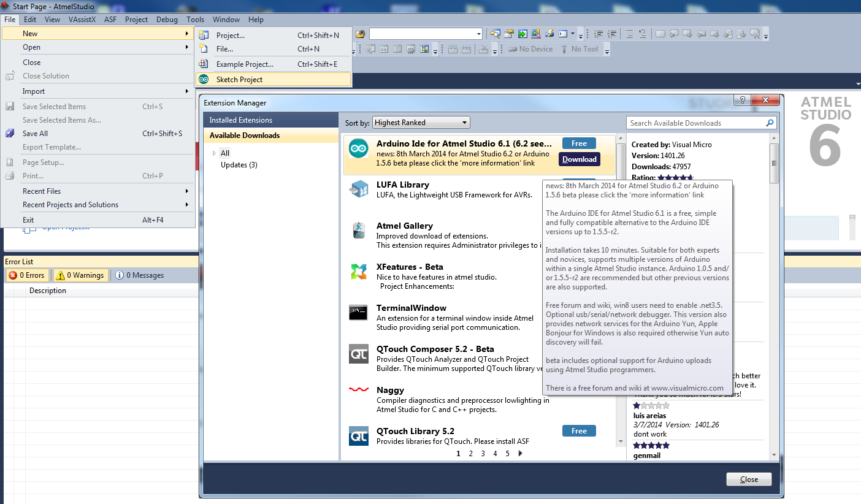This screenshot has width=861, height=504.
Task: Click the Free button on Arduino Ide
Action: pos(579,143)
